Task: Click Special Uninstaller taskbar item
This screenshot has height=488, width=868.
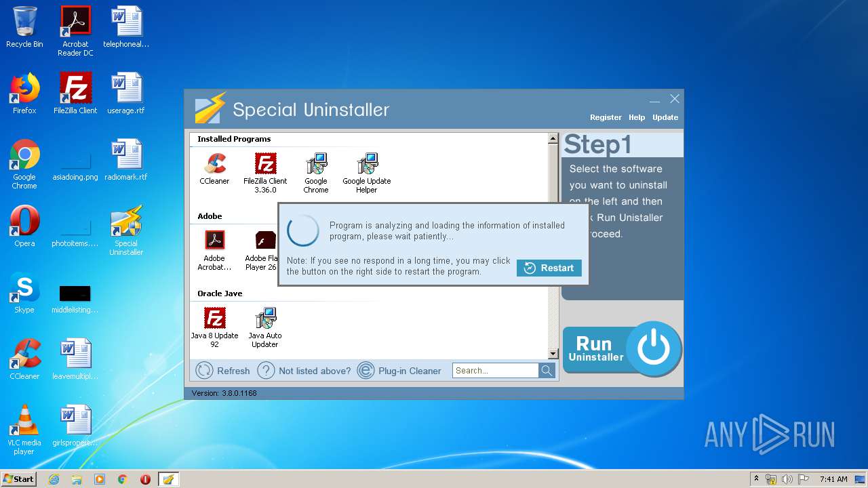Action: point(168,479)
